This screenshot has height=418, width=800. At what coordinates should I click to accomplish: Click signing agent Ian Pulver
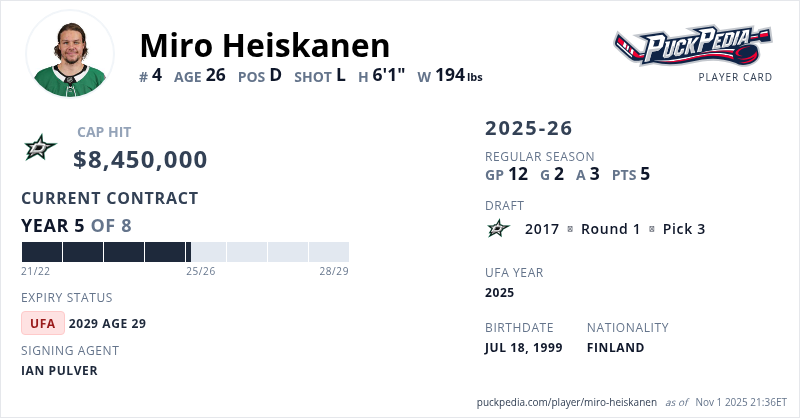tap(60, 370)
